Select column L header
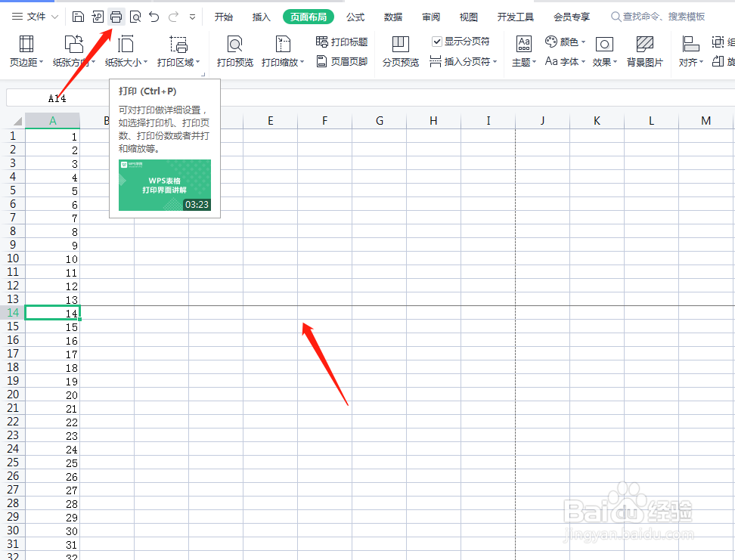 [x=651, y=121]
